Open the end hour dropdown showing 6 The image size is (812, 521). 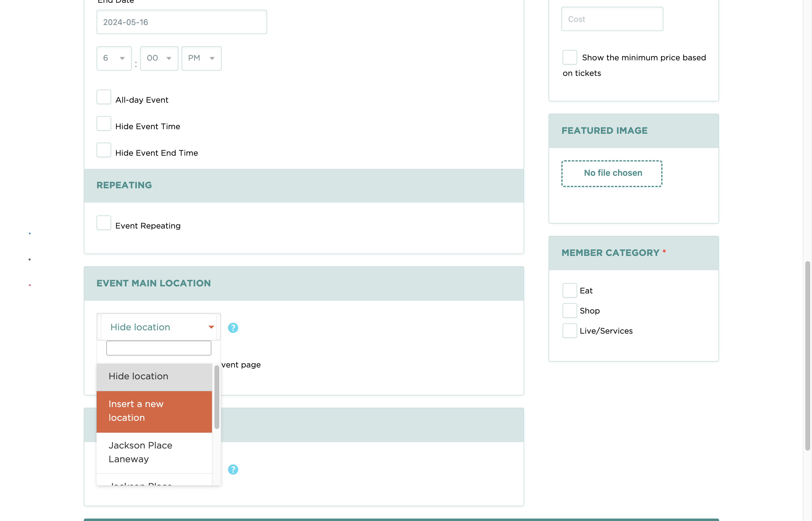pos(114,58)
